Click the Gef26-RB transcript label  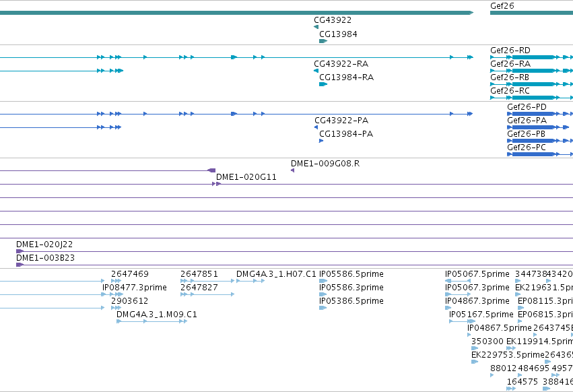[x=510, y=77]
